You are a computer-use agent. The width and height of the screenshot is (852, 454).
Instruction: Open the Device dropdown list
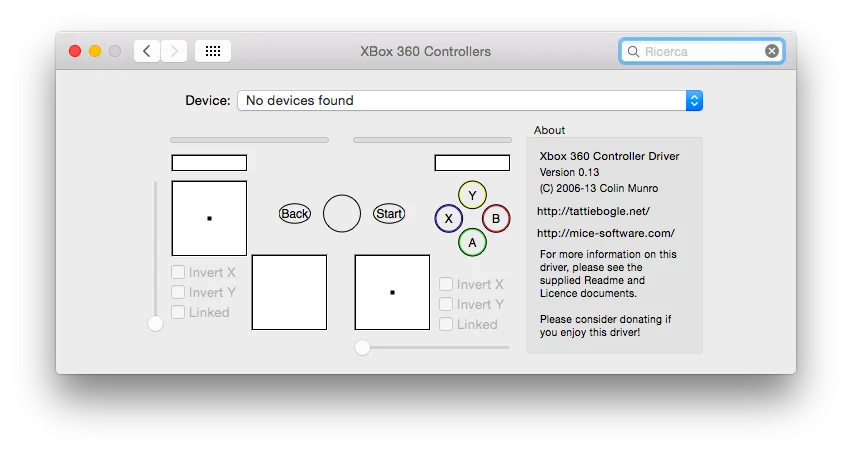click(470, 100)
